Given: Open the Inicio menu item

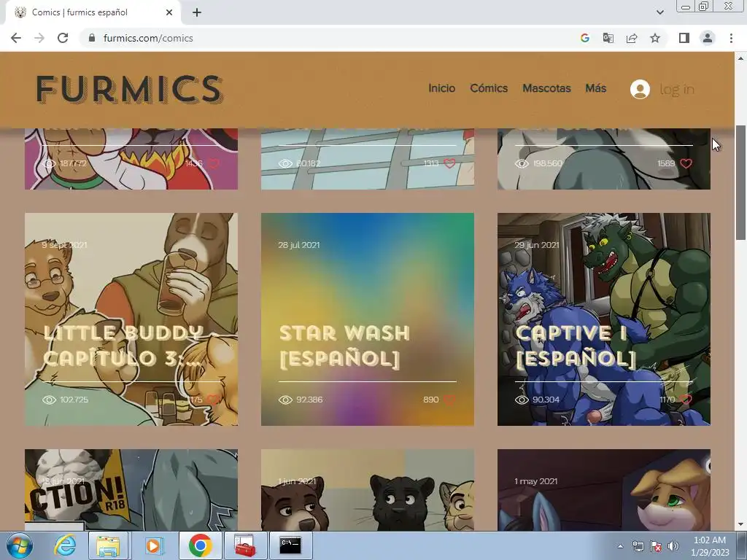Looking at the screenshot, I should (441, 88).
